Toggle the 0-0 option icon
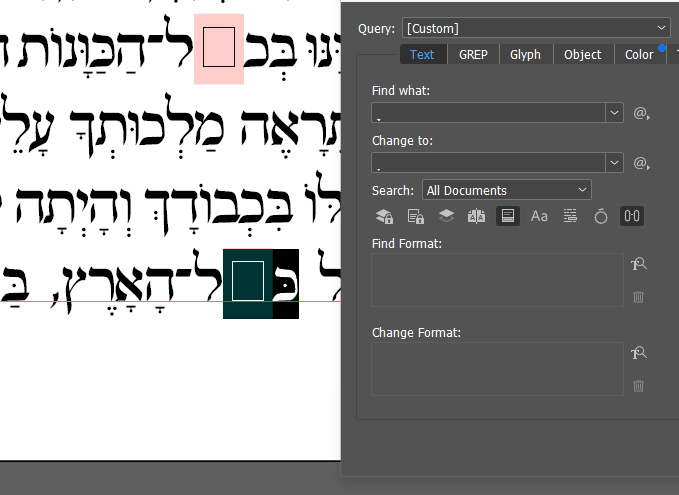This screenshot has height=495, width=679. pyautogui.click(x=632, y=216)
